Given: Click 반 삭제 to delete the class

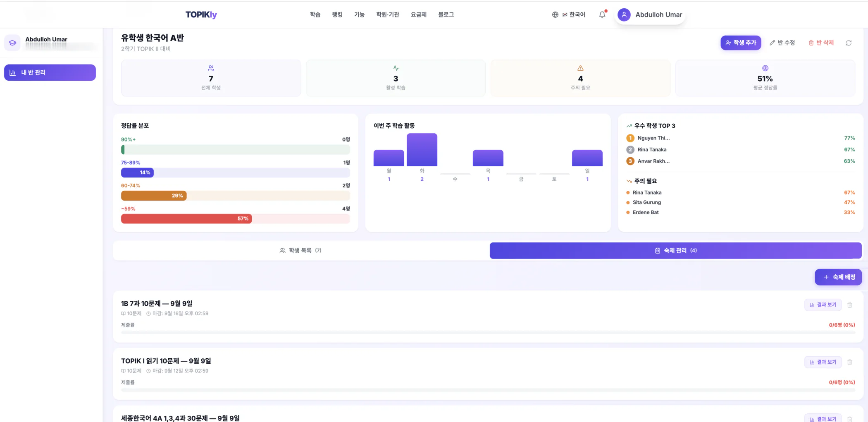Looking at the screenshot, I should tap(821, 43).
